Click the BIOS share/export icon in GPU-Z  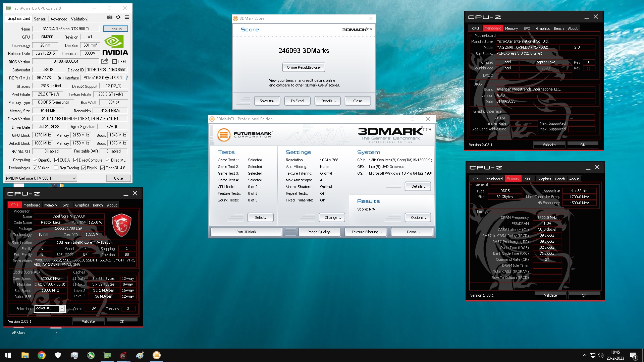(x=105, y=61)
